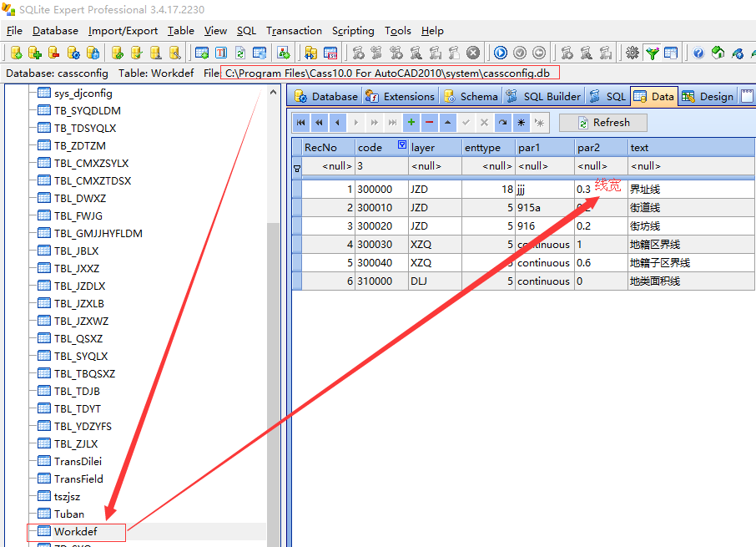756x547 pixels.
Task: Select the Workdef table in tree
Action: pyautogui.click(x=75, y=531)
